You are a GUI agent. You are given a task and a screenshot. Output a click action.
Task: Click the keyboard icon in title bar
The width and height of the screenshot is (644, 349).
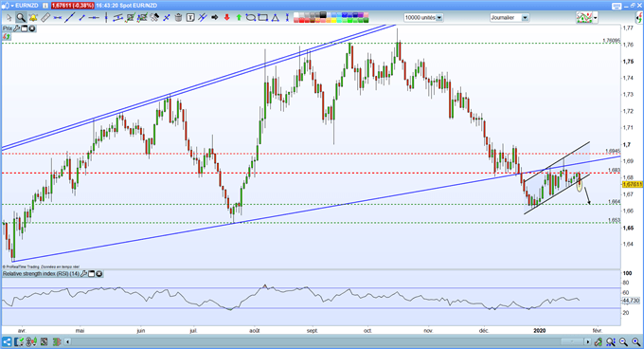617,6
